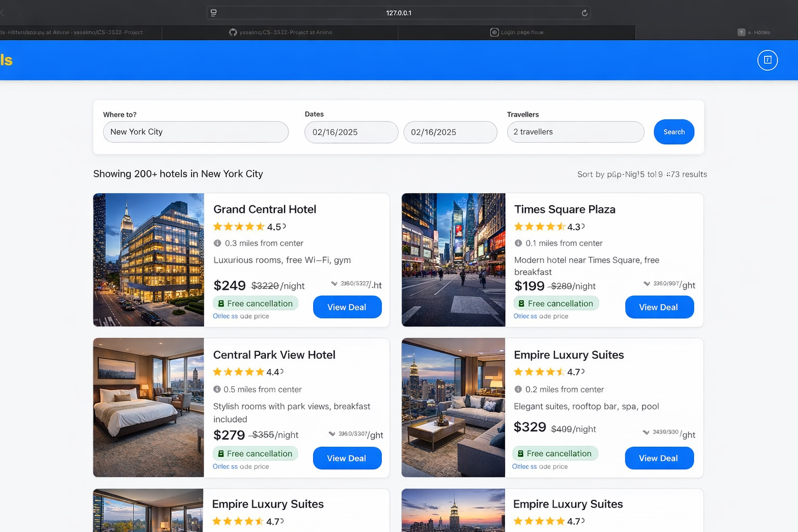
Task: Switch to the Login page flow browser tab
Action: [x=516, y=32]
